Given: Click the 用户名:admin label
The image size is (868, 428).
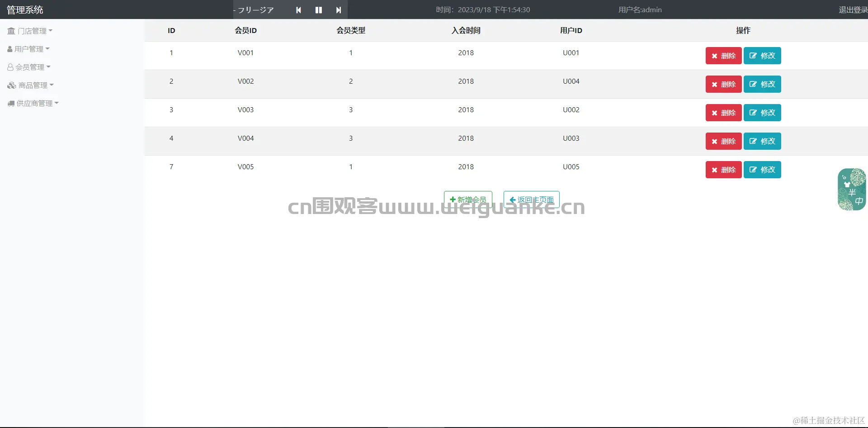Looking at the screenshot, I should 640,10.
